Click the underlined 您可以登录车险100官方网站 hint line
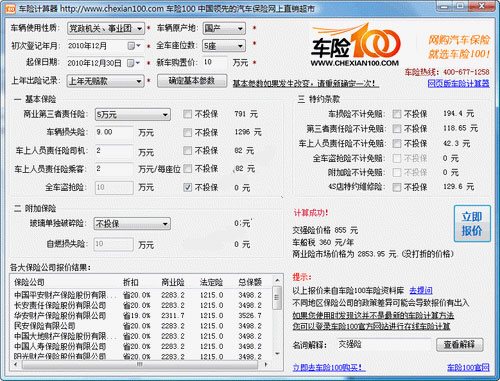The height and width of the screenshot is (381, 500). click(x=371, y=326)
